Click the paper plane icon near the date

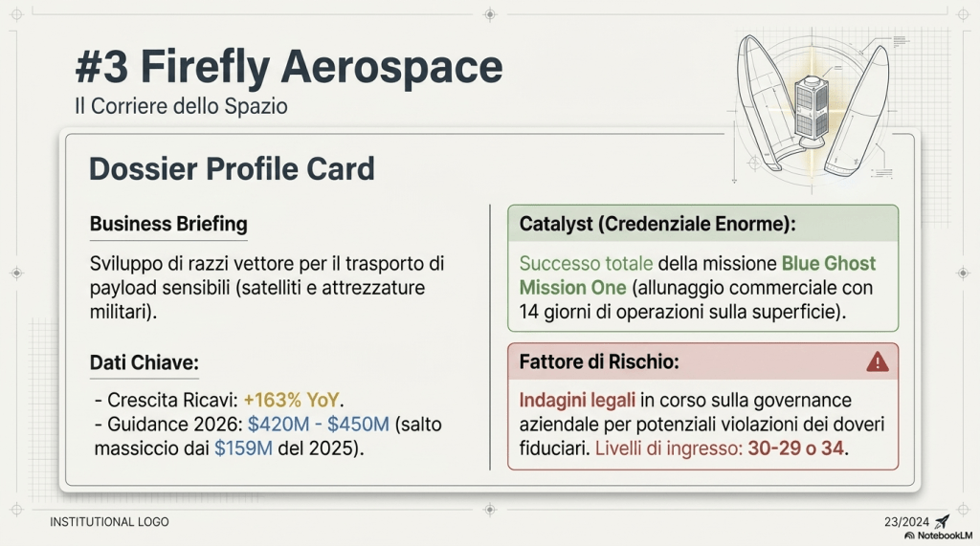click(x=942, y=521)
